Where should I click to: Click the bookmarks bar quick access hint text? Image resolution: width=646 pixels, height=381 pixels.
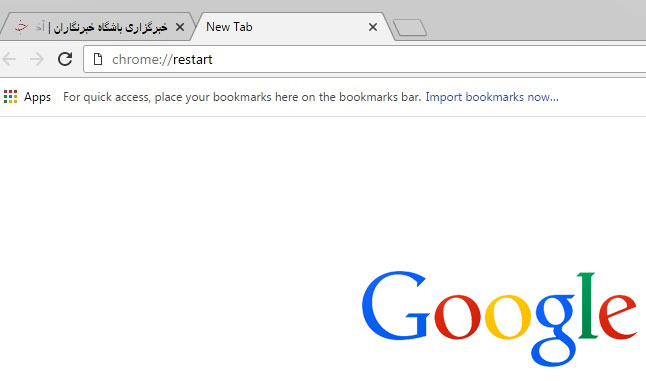tap(242, 97)
